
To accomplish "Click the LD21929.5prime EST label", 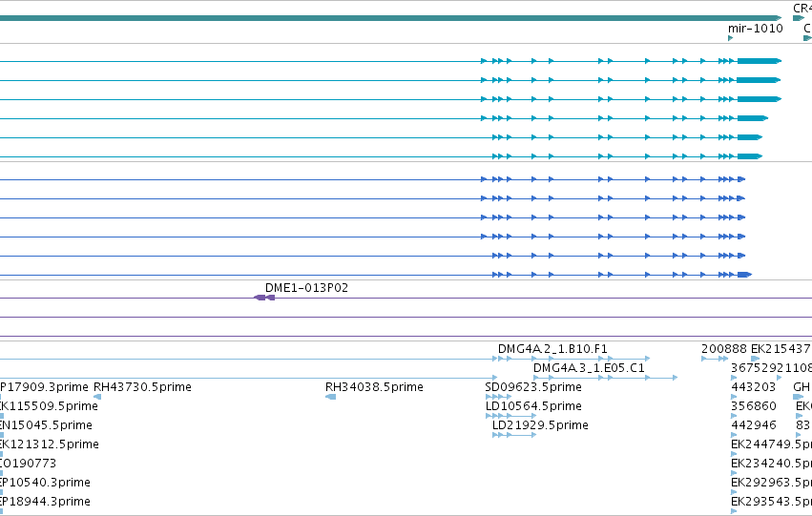I will tap(540, 425).
